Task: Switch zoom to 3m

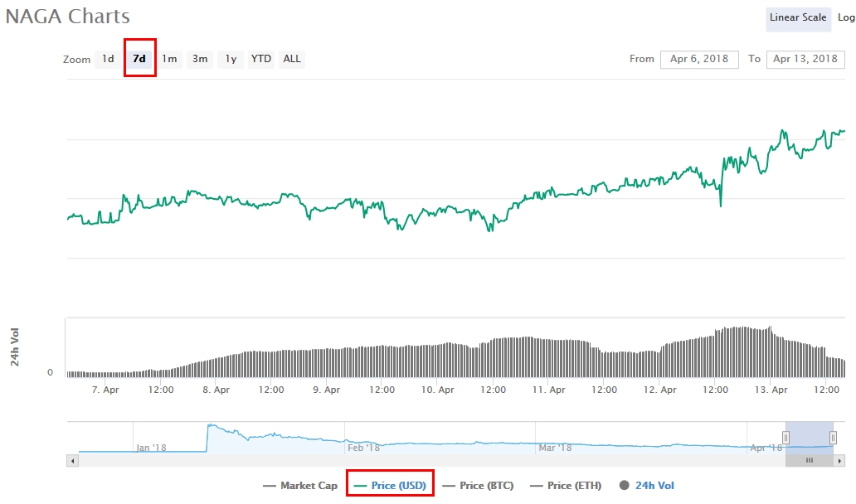Action: pyautogui.click(x=200, y=59)
